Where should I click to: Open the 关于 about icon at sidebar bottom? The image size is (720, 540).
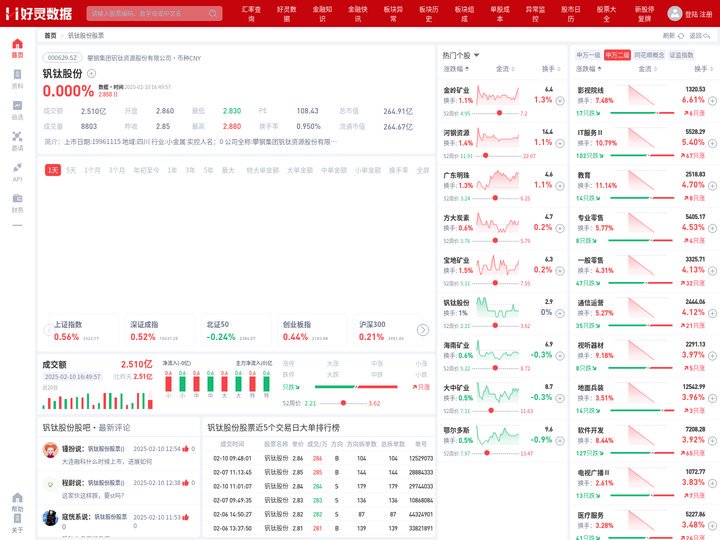(17, 523)
